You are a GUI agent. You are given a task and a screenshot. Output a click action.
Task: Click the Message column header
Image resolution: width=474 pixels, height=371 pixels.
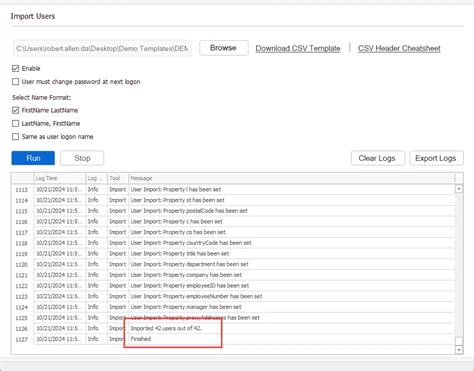click(292, 178)
